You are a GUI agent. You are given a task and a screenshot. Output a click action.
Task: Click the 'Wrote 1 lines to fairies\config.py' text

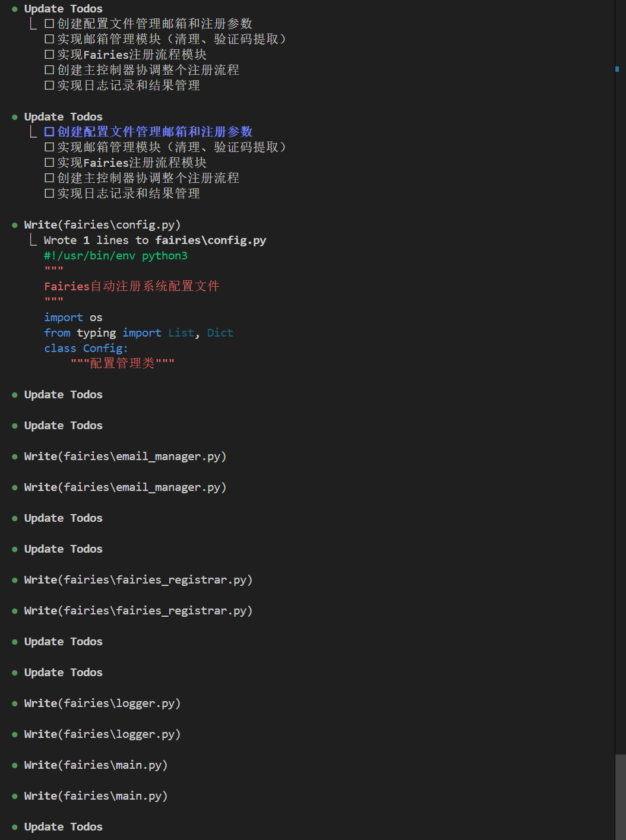[154, 240]
